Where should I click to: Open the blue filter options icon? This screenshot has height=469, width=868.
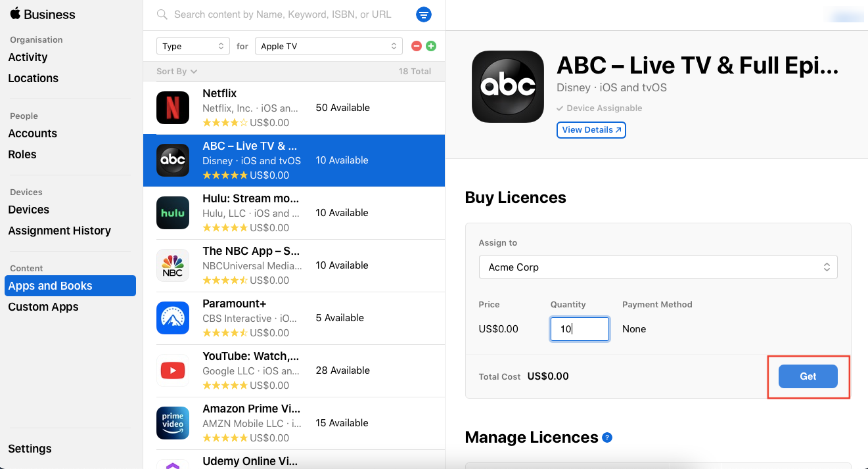pos(424,14)
